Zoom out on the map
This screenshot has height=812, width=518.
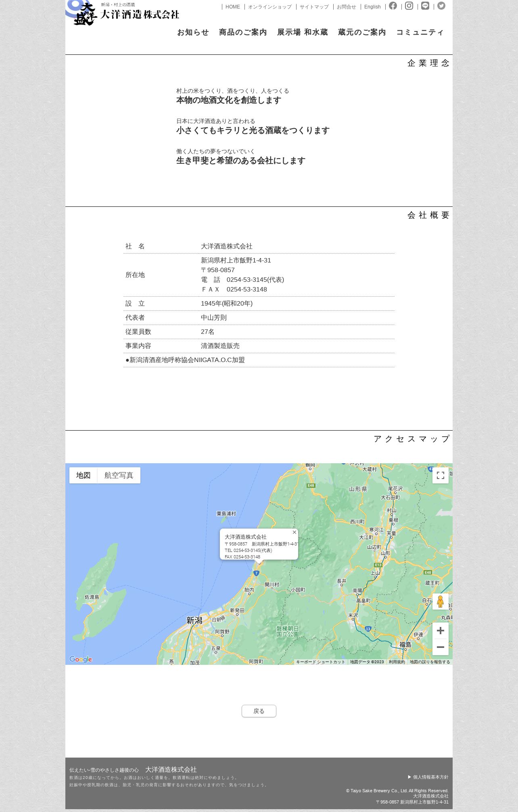441,647
